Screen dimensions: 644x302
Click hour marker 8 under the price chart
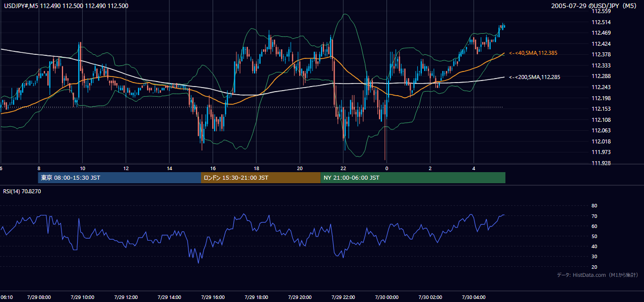tap(39, 169)
